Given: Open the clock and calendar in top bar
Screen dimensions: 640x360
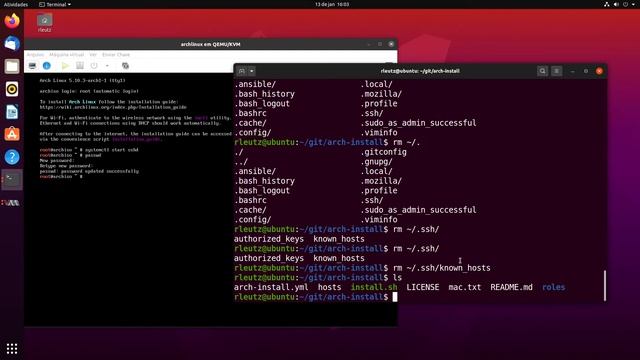Looking at the screenshot, I should 332,4.
